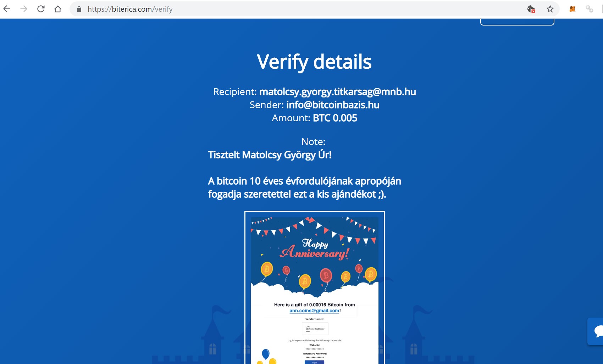This screenshot has height=364, width=603.
Task: View site security via the padlock icon
Action: tap(79, 9)
